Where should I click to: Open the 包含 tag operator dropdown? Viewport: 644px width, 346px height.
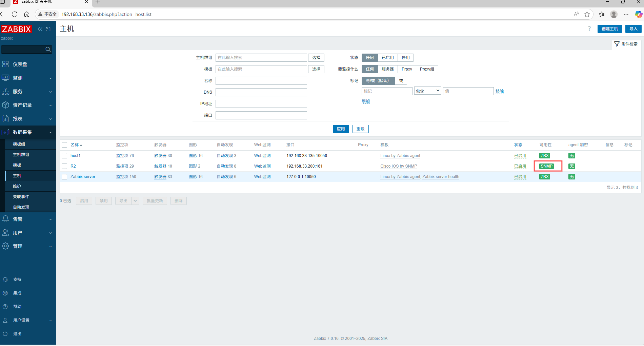pos(427,91)
